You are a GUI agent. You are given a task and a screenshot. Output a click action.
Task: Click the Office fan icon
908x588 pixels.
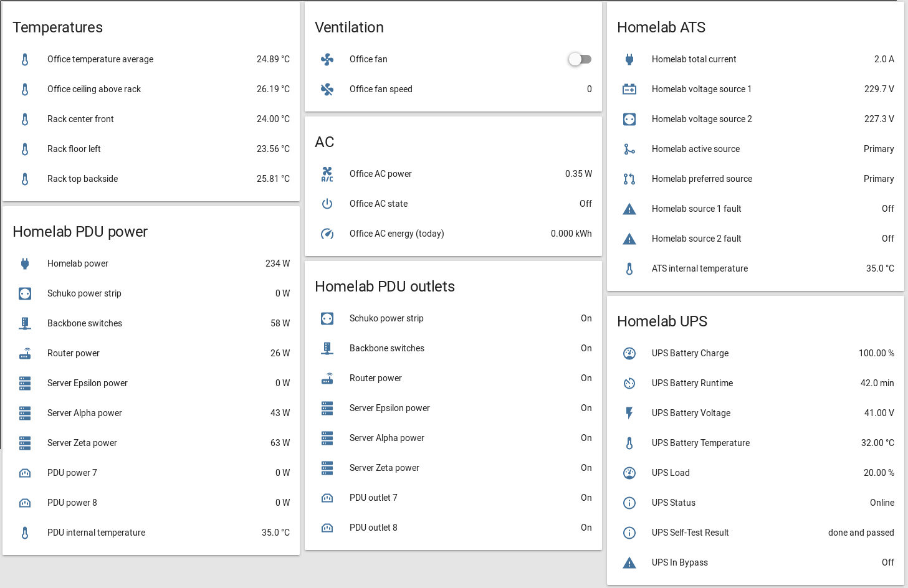pos(327,59)
